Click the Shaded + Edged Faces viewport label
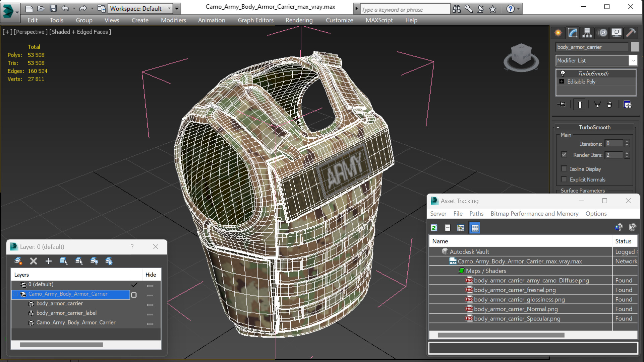 point(80,32)
